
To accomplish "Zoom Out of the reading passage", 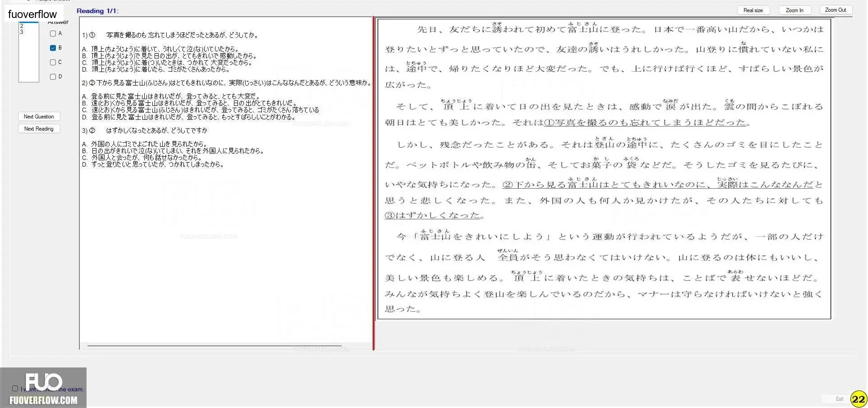I will click(x=835, y=10).
